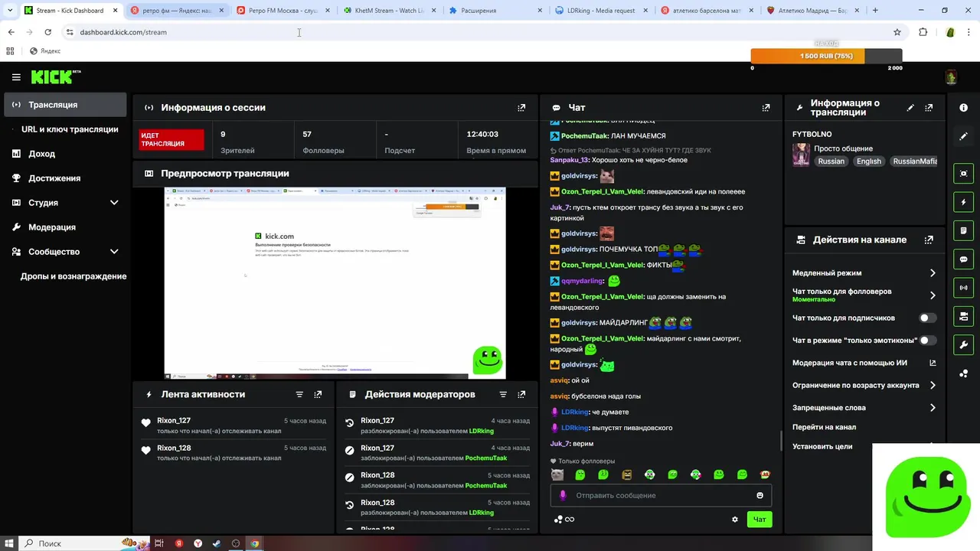This screenshot has width=980, height=551.
Task: Toggle the chat bubble icon in right sidebar
Action: pyautogui.click(x=963, y=259)
